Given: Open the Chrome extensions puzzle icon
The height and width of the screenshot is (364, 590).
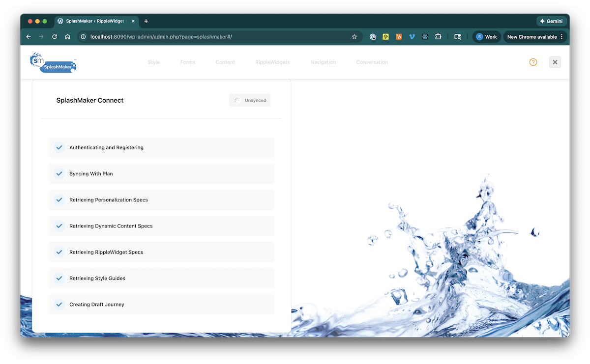Looking at the screenshot, I should tap(438, 37).
